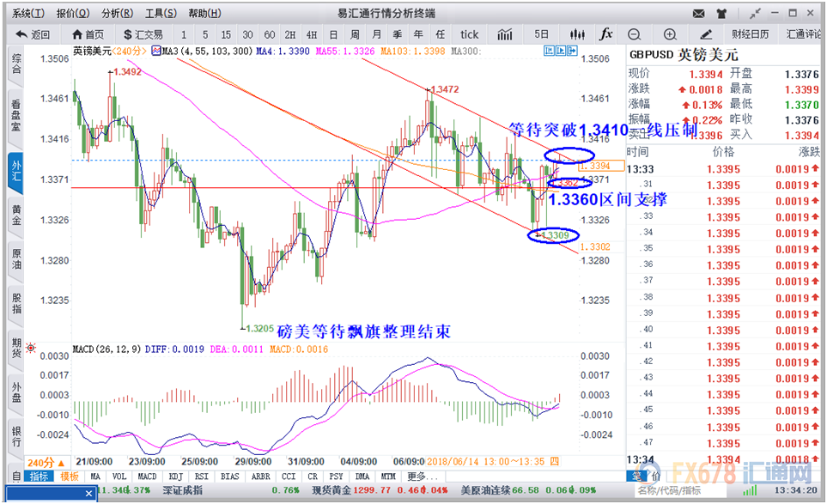
Task: Click the 返回 back arrow
Action: tap(31, 34)
